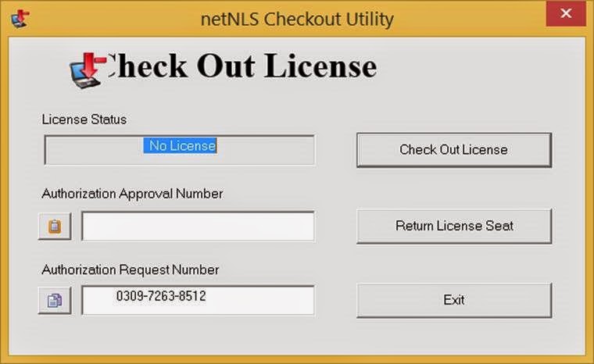Click the 'netNLS Checkout Utility' window title
Viewport: 594px width, 364px height.
point(297,19)
